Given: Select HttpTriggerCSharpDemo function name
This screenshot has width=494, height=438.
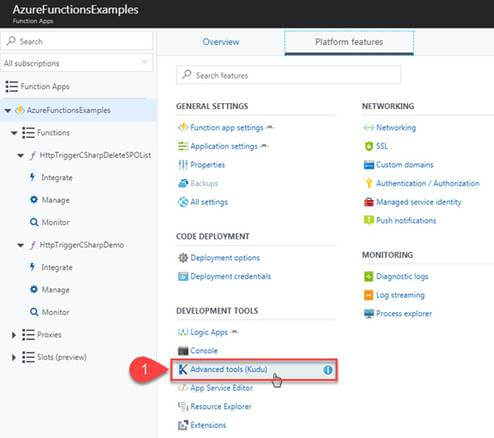Looking at the screenshot, I should pos(82,245).
